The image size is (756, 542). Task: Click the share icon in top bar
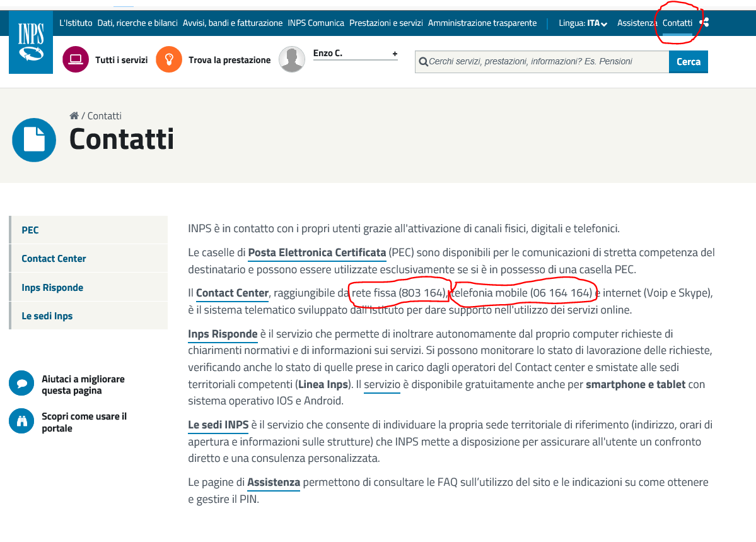704,23
